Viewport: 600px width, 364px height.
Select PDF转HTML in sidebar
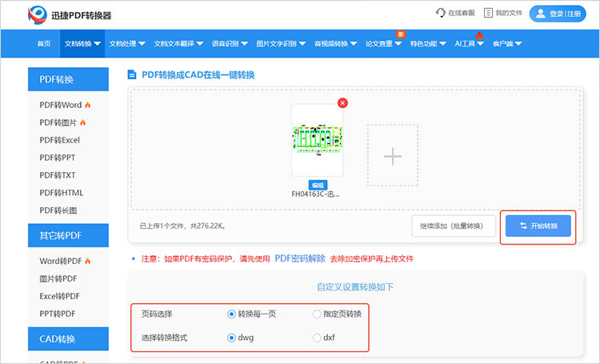click(x=62, y=193)
